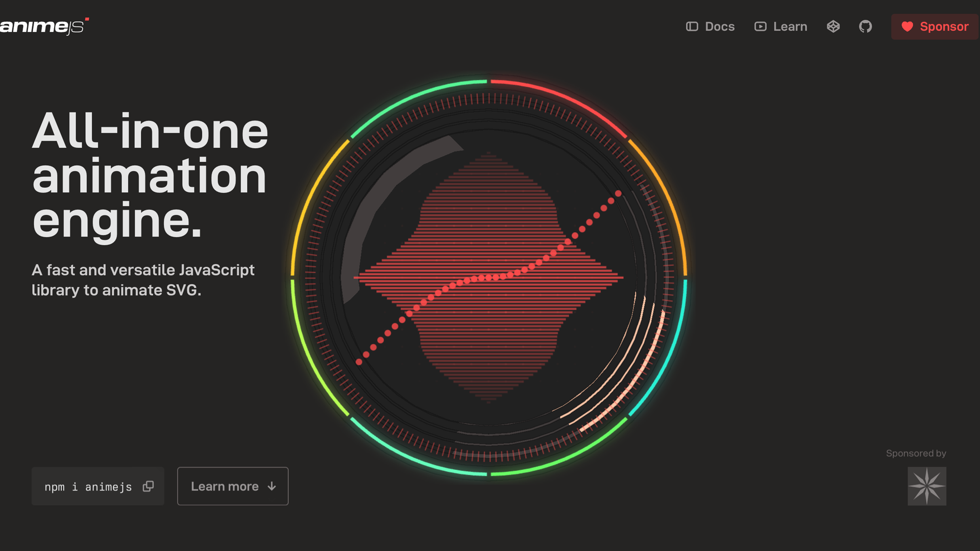Open the CodePen icon link
The width and height of the screenshot is (980, 551).
pyautogui.click(x=833, y=27)
